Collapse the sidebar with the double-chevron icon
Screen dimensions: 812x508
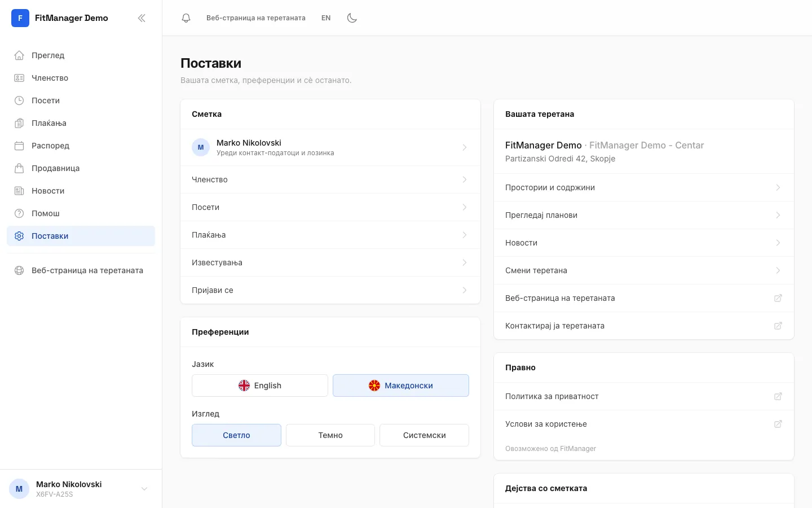[x=142, y=18]
